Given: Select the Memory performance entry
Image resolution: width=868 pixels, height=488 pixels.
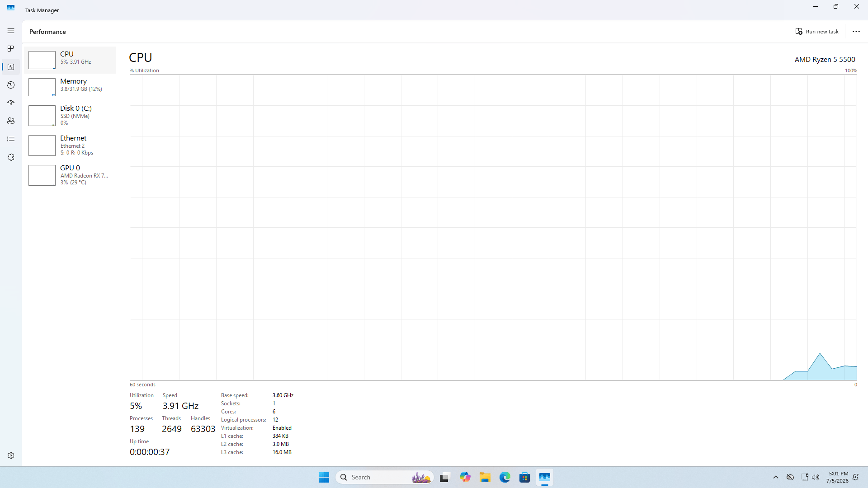Looking at the screenshot, I should click(70, 87).
